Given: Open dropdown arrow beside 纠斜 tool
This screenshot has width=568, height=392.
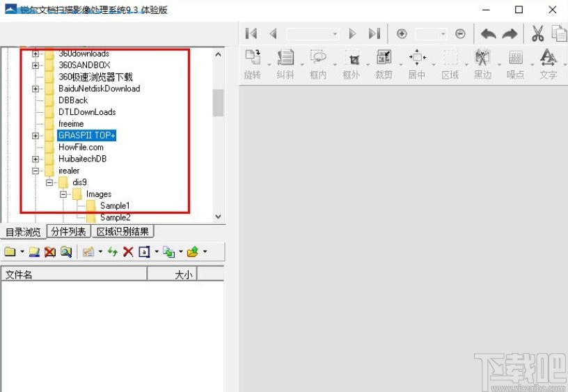Looking at the screenshot, I should point(302,65).
